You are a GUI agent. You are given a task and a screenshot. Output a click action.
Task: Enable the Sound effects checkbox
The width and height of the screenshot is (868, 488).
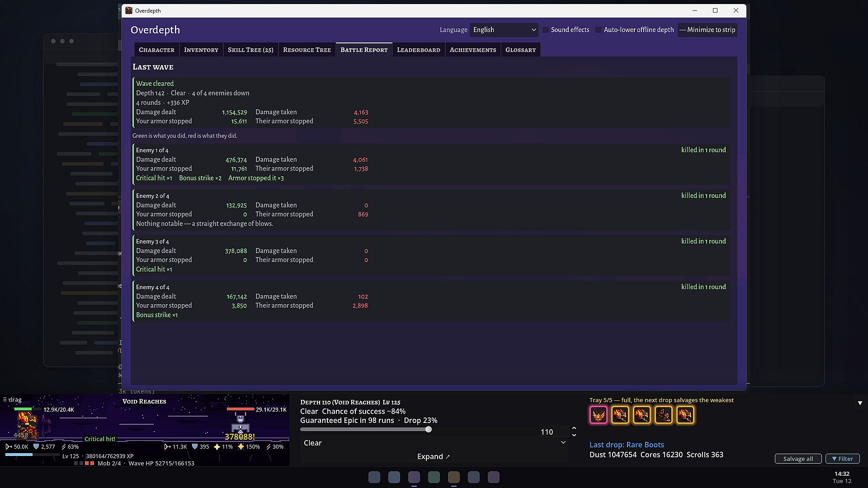[546, 30]
